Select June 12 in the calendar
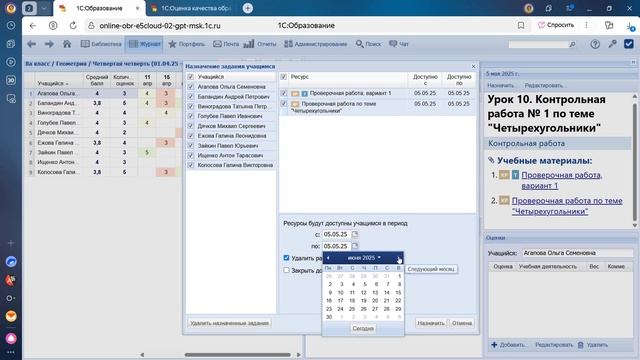Viewport: 640px width, 360px height. point(364,293)
